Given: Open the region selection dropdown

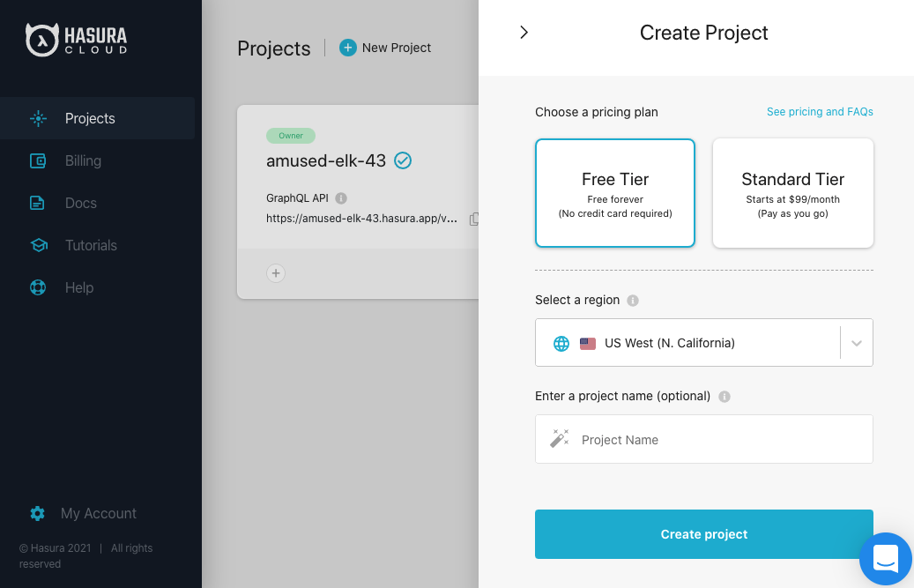Looking at the screenshot, I should click(854, 342).
